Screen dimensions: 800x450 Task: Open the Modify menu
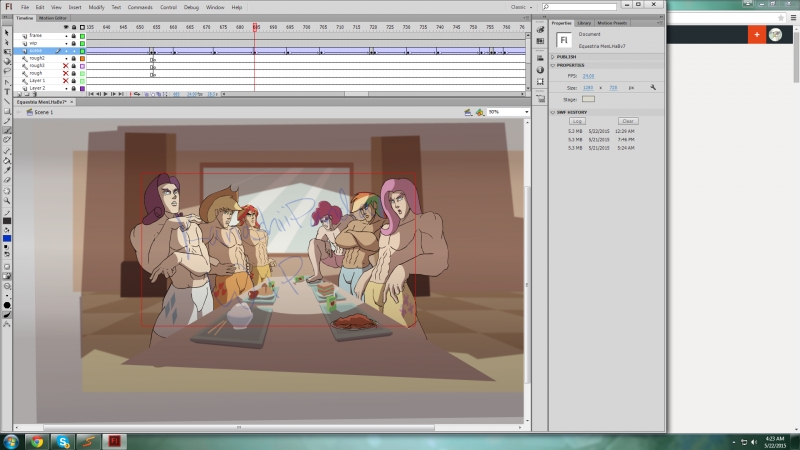[96, 7]
